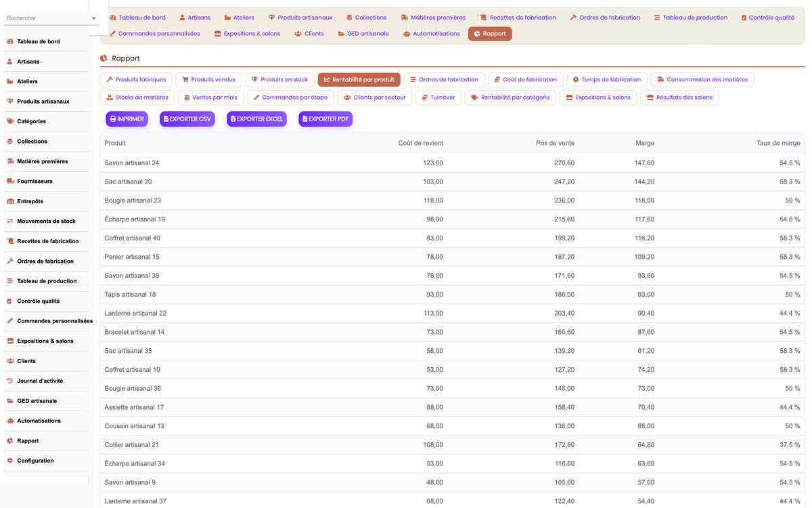Select Rentabilité par produit report

click(x=359, y=80)
